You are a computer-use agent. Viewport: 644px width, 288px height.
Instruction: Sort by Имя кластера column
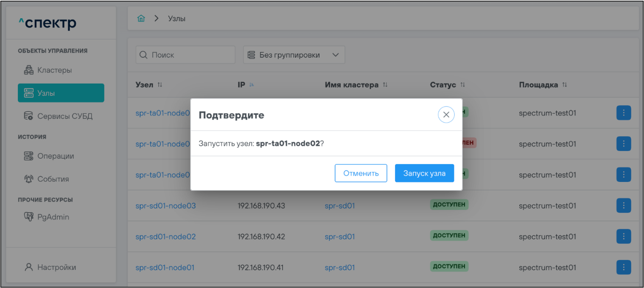click(385, 85)
